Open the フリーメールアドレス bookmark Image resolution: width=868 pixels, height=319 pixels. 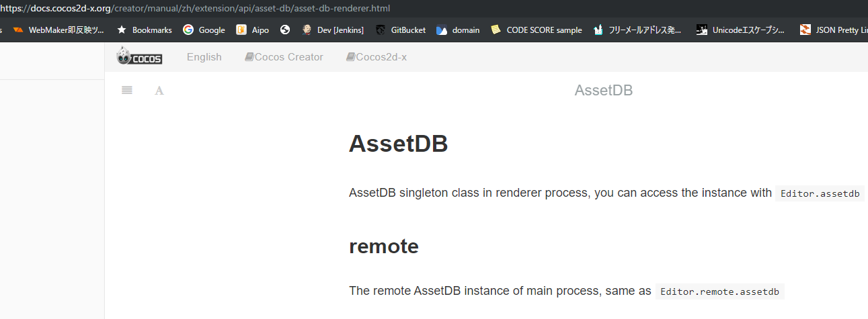coord(637,30)
